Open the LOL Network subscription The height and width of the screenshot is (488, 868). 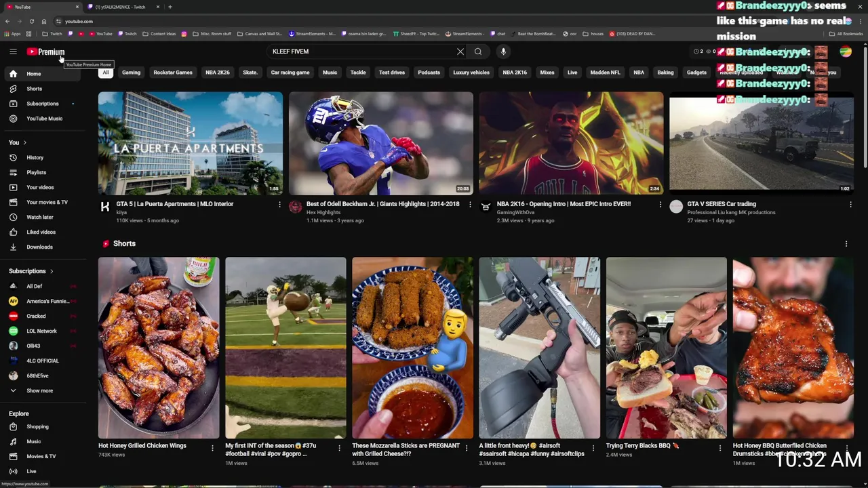click(x=43, y=331)
